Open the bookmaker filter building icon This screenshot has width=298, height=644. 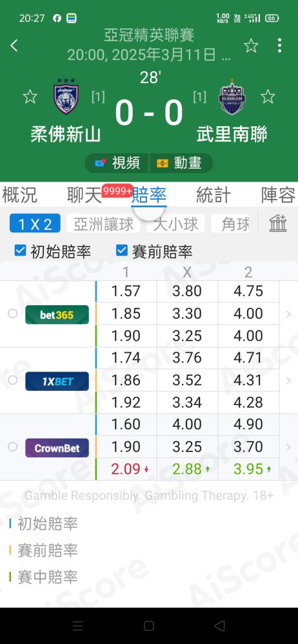278,223
